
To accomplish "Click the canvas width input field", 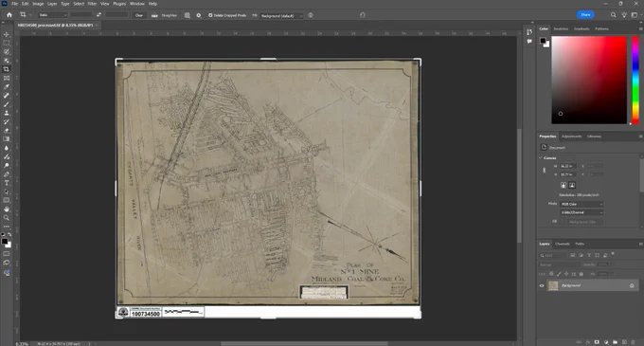I will pos(568,166).
